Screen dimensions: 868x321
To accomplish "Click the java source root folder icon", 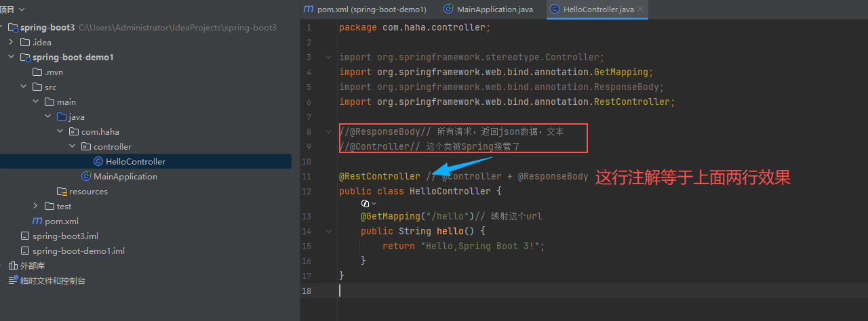I will (62, 116).
